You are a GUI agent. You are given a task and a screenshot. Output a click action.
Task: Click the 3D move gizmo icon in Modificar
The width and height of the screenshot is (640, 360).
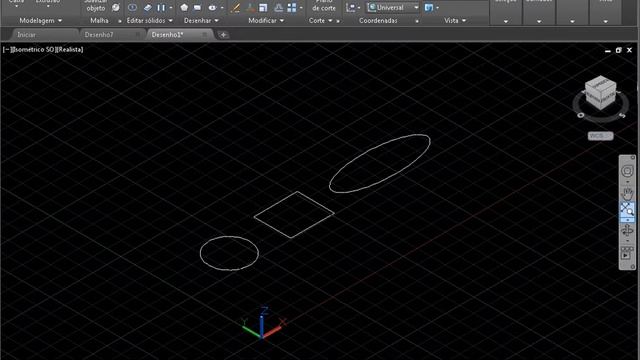tap(250, 7)
